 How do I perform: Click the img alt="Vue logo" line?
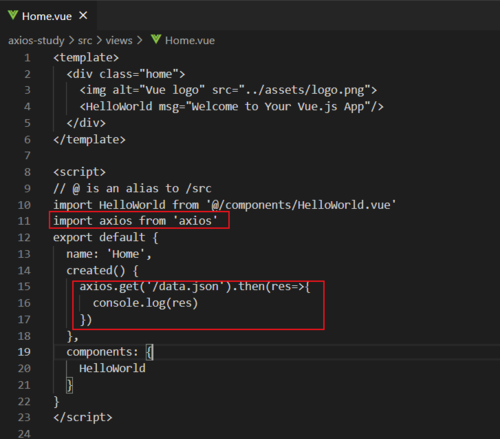(228, 90)
